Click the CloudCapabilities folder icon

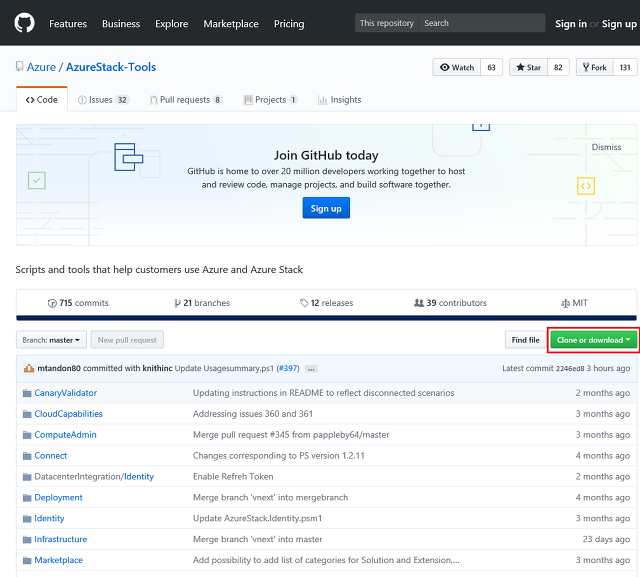pos(27,414)
